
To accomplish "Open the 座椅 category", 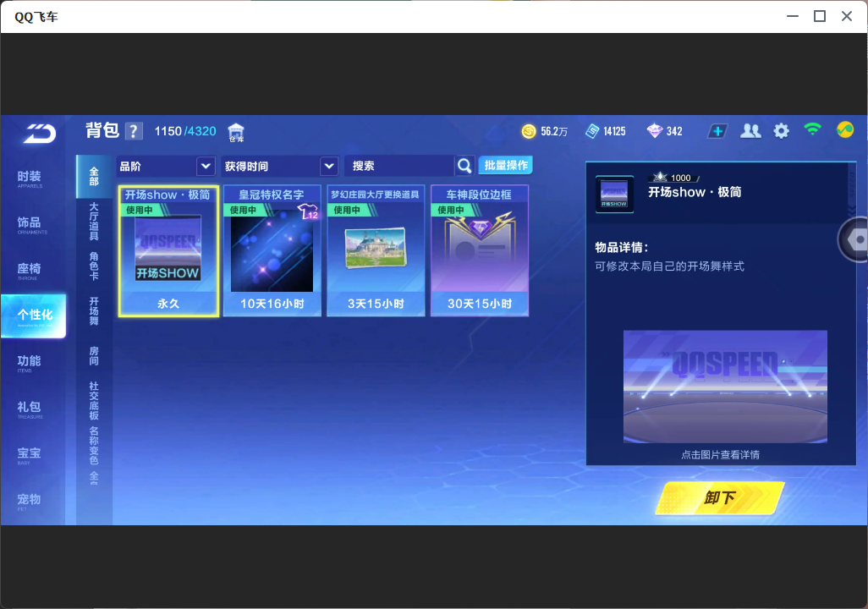I will [30, 270].
